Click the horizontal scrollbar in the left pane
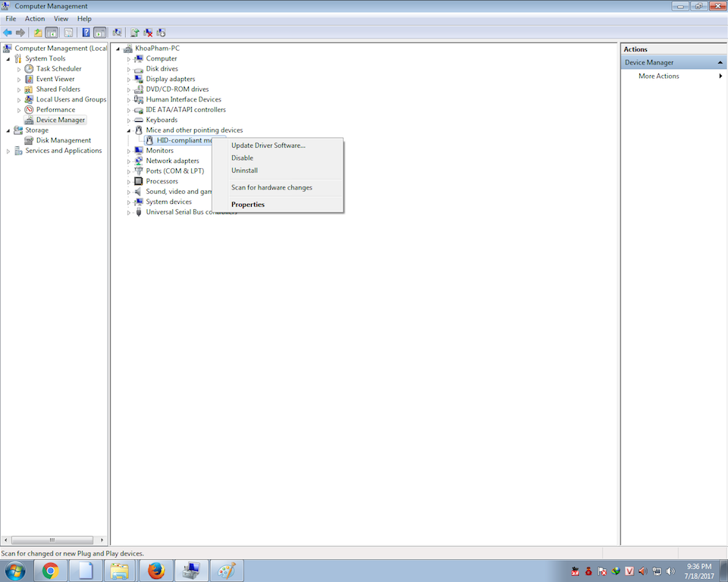Viewport: 728px width, 582px height. (52, 540)
